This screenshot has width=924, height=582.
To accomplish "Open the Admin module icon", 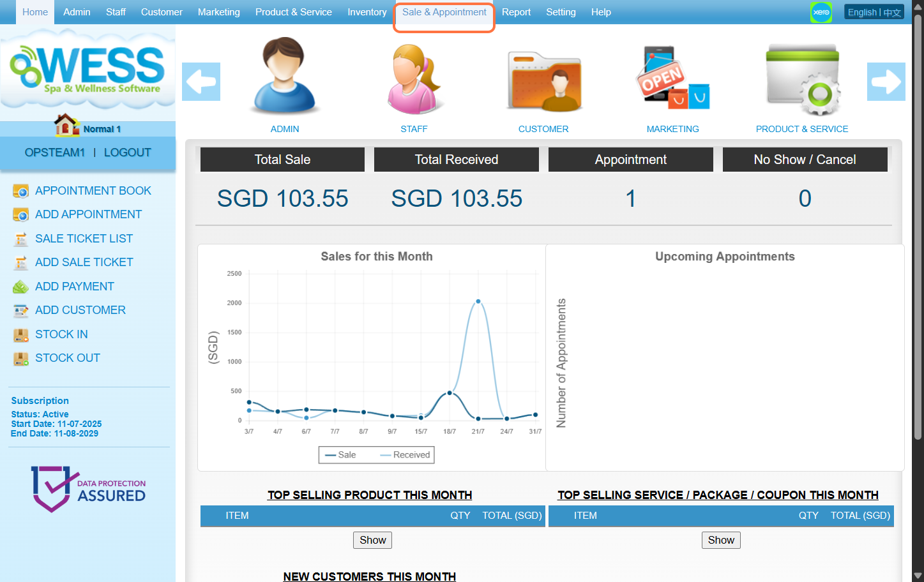I will [284, 77].
